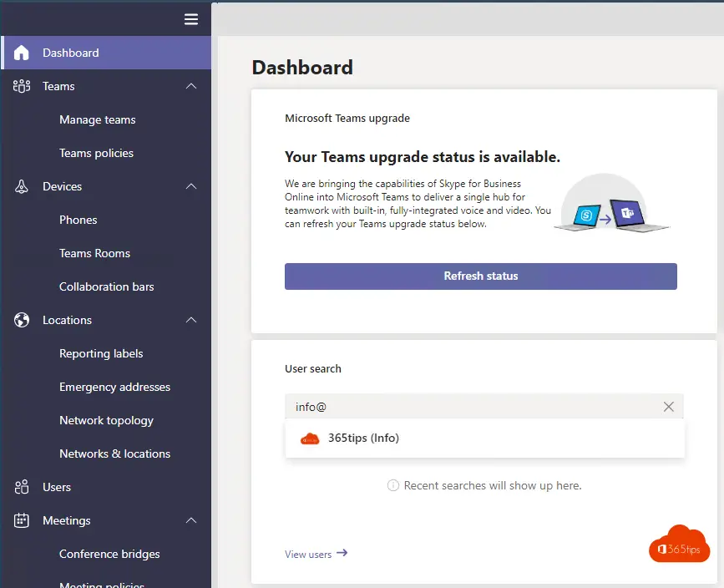Collapse the Meetings section chevron
Image resolution: width=724 pixels, height=588 pixels.
click(x=191, y=520)
